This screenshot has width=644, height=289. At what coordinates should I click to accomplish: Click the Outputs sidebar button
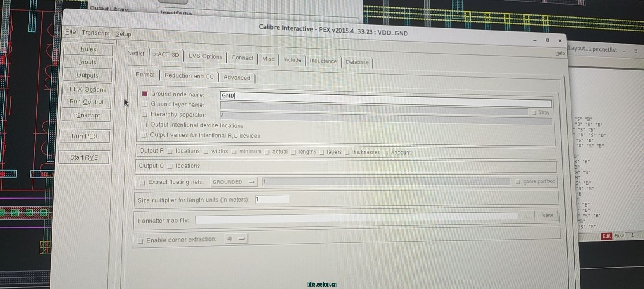click(x=87, y=75)
